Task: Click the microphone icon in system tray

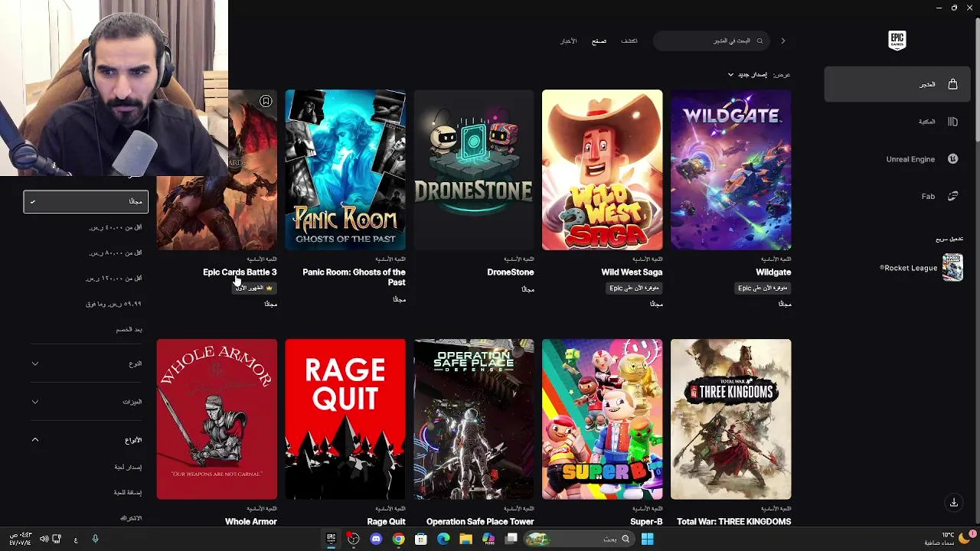Action: tap(95, 539)
